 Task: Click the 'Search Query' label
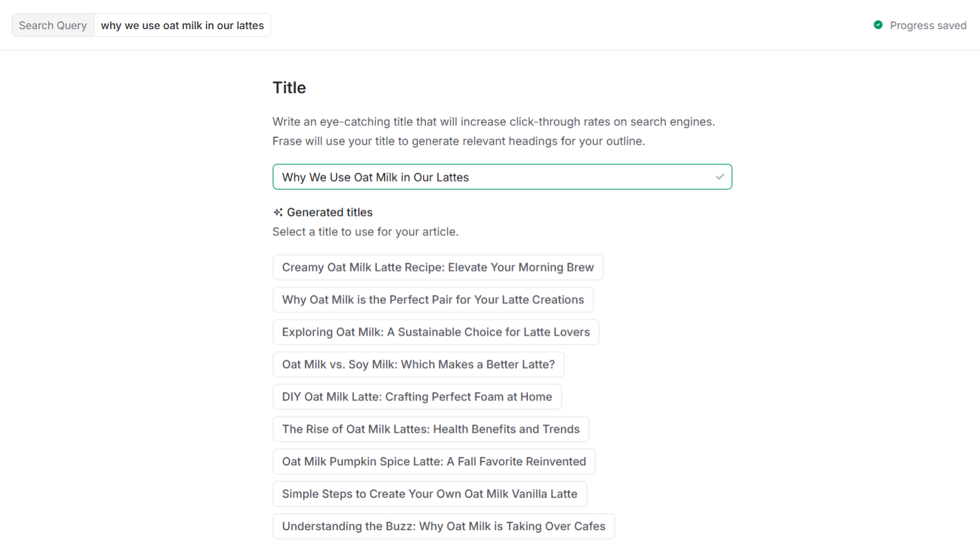click(52, 25)
